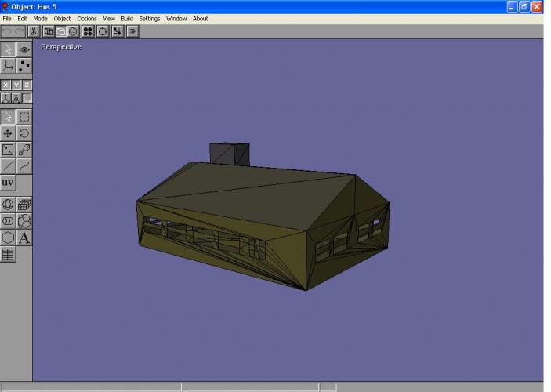Choose the drag-select rectangle tool
551x392 pixels.
24,117
